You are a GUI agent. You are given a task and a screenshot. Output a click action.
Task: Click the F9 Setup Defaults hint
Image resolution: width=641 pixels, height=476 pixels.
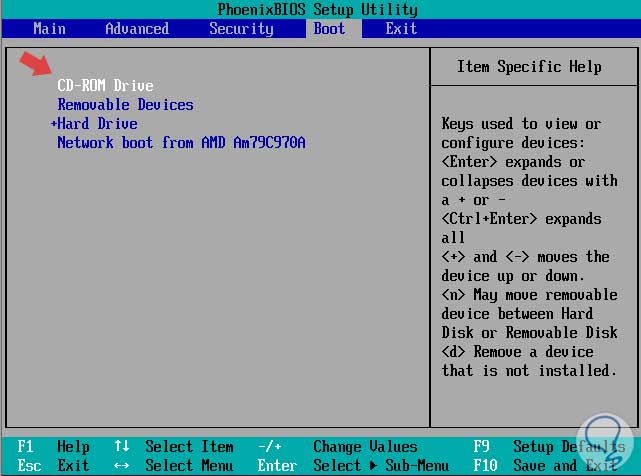549,447
